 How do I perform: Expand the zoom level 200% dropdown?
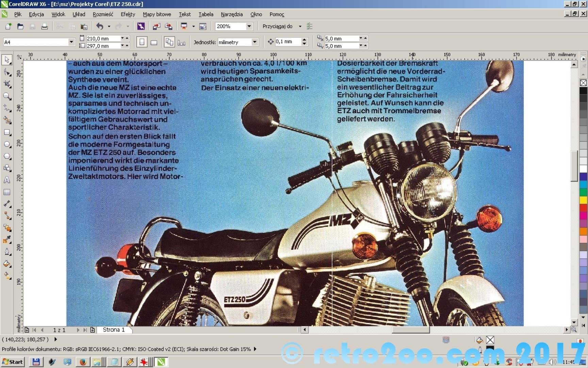249,26
